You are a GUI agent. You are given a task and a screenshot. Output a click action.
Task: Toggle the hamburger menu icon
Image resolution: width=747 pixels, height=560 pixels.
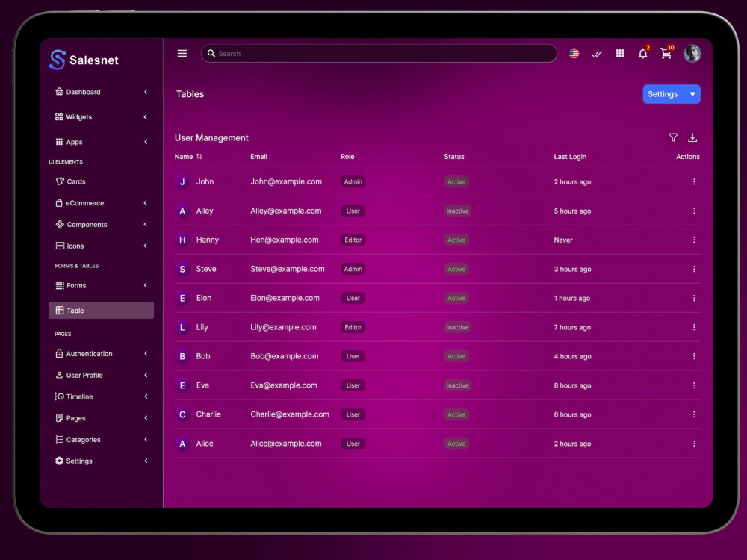[x=182, y=53]
